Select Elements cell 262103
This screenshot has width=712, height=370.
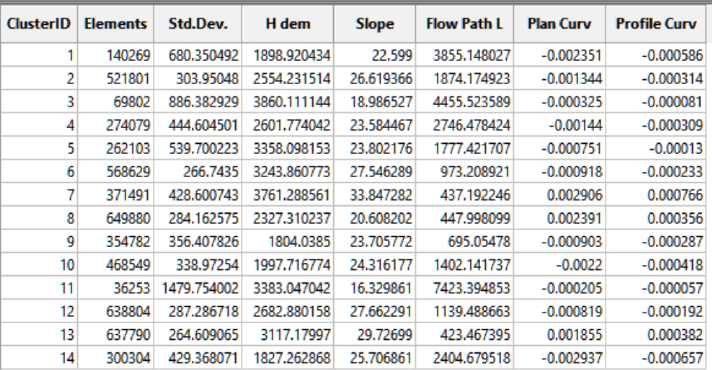[x=116, y=148]
